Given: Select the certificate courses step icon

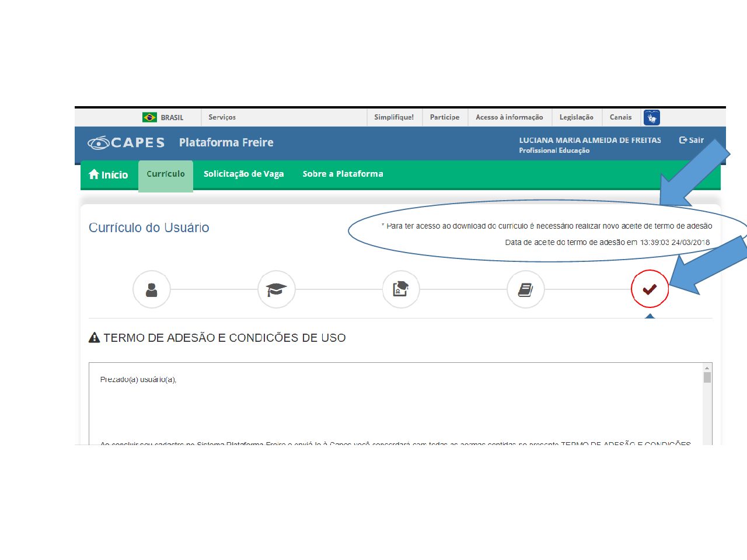Looking at the screenshot, I should pyautogui.click(x=401, y=289).
